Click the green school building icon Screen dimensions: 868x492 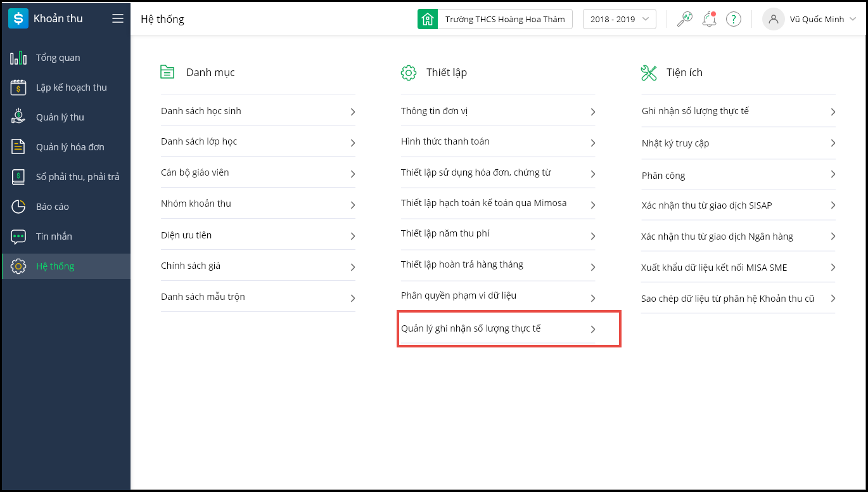click(x=428, y=19)
